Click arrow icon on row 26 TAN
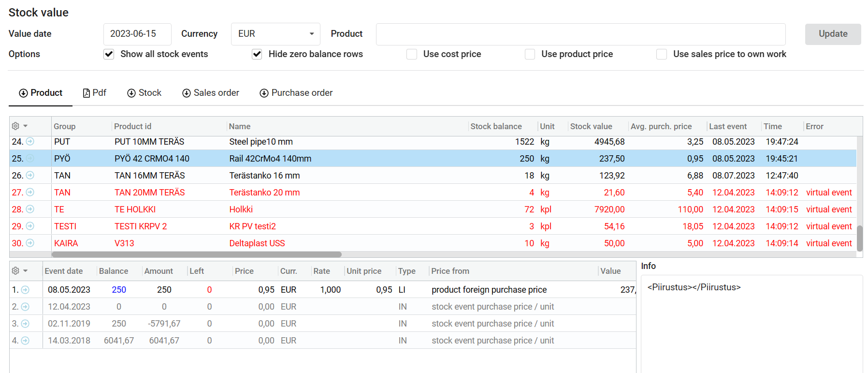Image resolution: width=868 pixels, height=373 pixels. coord(30,176)
